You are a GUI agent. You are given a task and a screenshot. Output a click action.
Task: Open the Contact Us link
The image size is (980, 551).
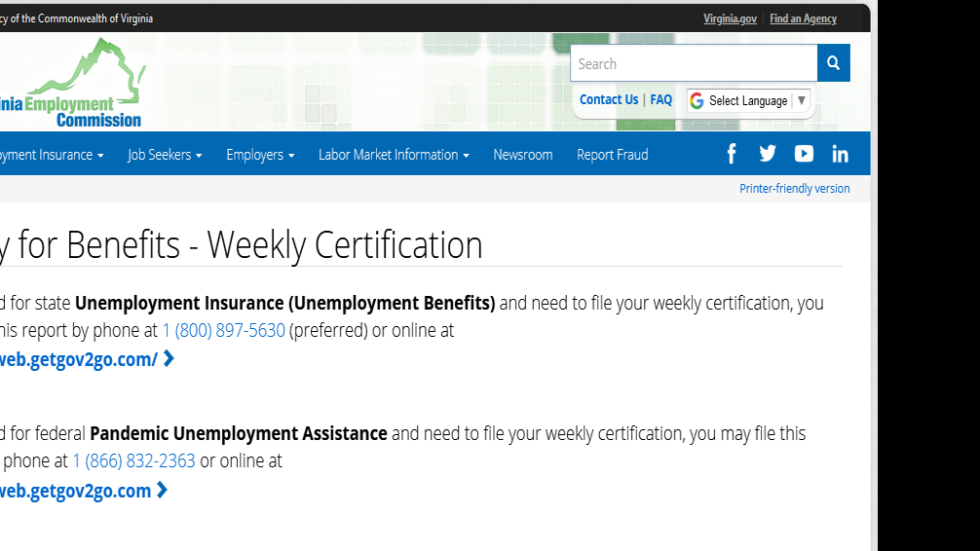tap(609, 99)
